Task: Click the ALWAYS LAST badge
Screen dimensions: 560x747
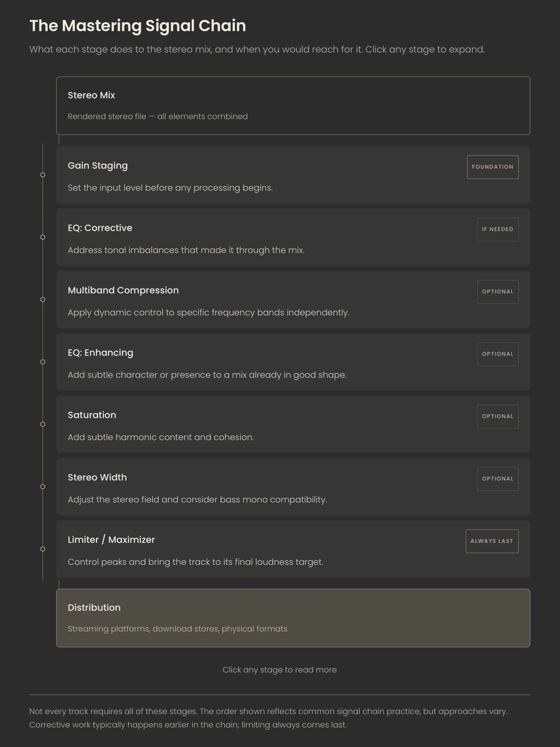Action: tap(492, 541)
